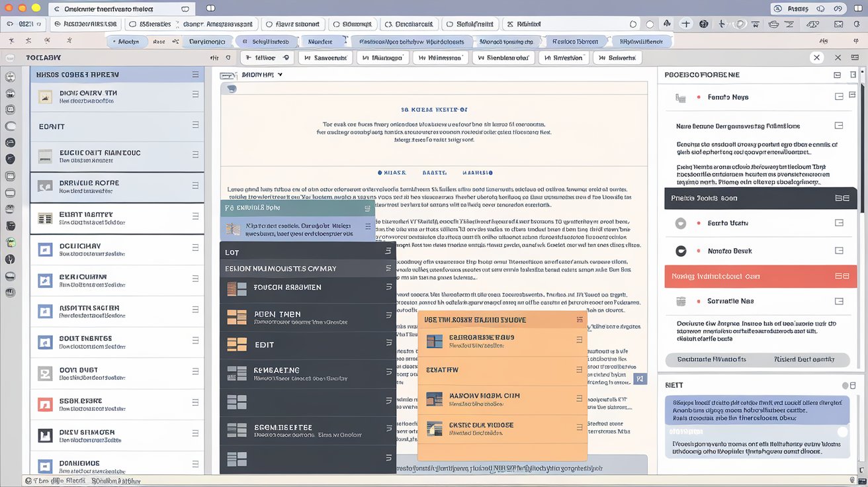Image resolution: width=868 pixels, height=487 pixels.
Task: Open the BADNYHAT dropdown above the document
Action: [262, 75]
